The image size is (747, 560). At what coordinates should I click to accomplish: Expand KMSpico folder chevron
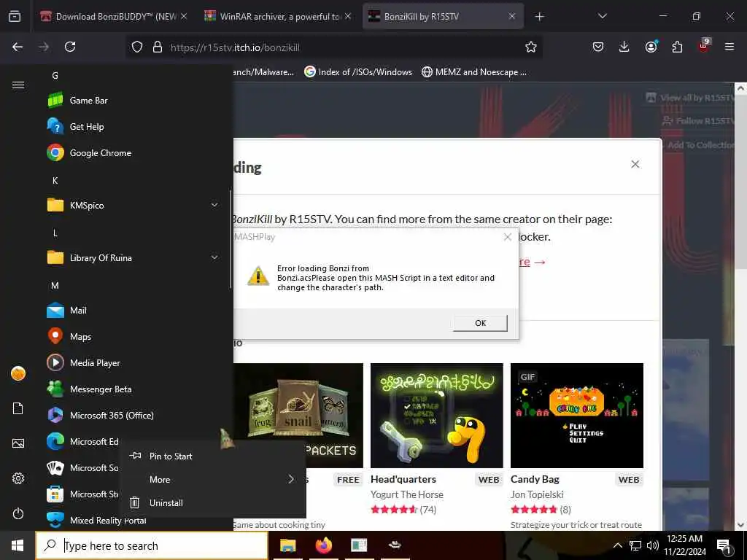pyautogui.click(x=214, y=205)
